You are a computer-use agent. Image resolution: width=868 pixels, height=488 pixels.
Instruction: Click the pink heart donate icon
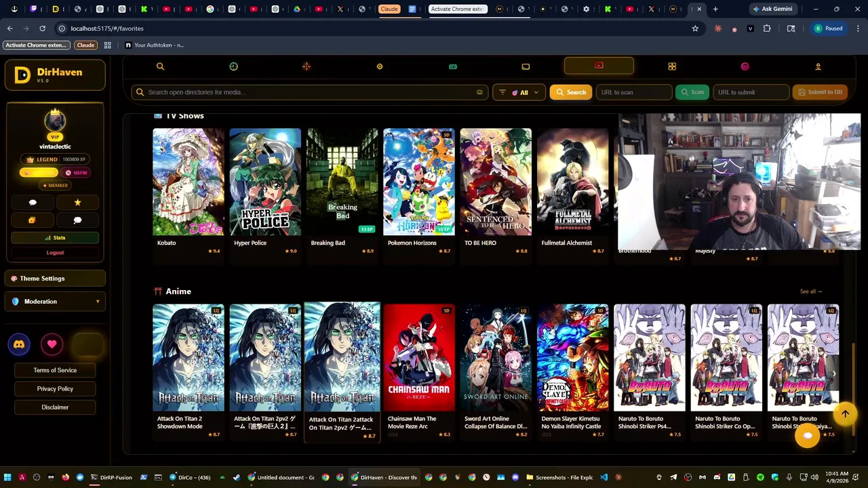[52, 344]
